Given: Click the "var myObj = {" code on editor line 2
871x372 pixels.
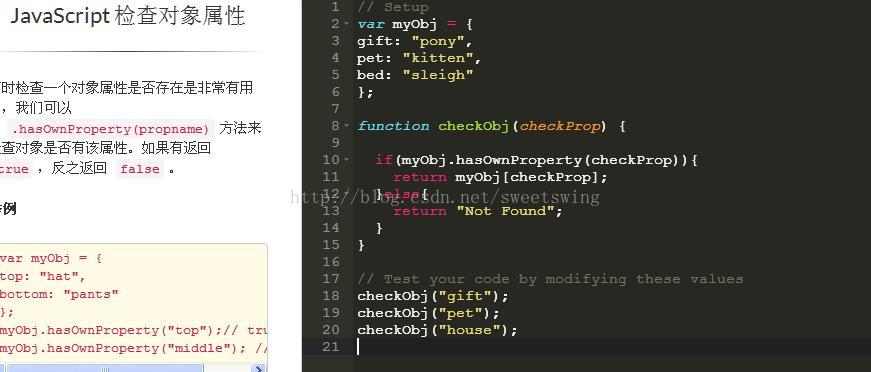Looking at the screenshot, I should point(415,24).
